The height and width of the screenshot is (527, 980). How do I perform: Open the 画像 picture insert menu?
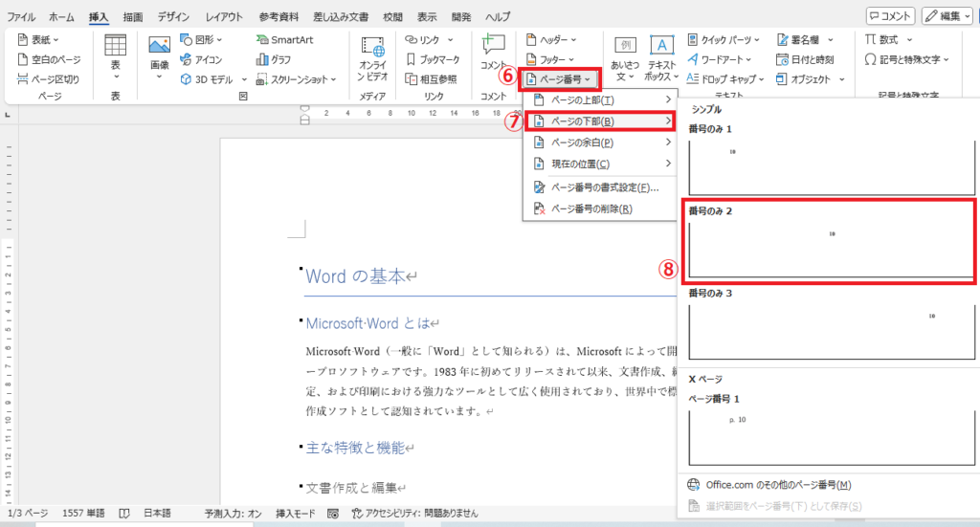pyautogui.click(x=159, y=57)
